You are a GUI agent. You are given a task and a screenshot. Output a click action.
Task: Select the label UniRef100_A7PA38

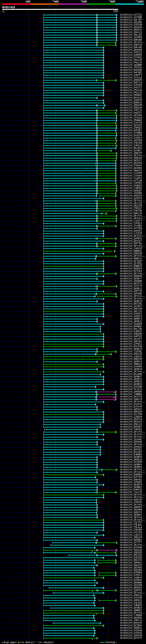tap(131, 85)
